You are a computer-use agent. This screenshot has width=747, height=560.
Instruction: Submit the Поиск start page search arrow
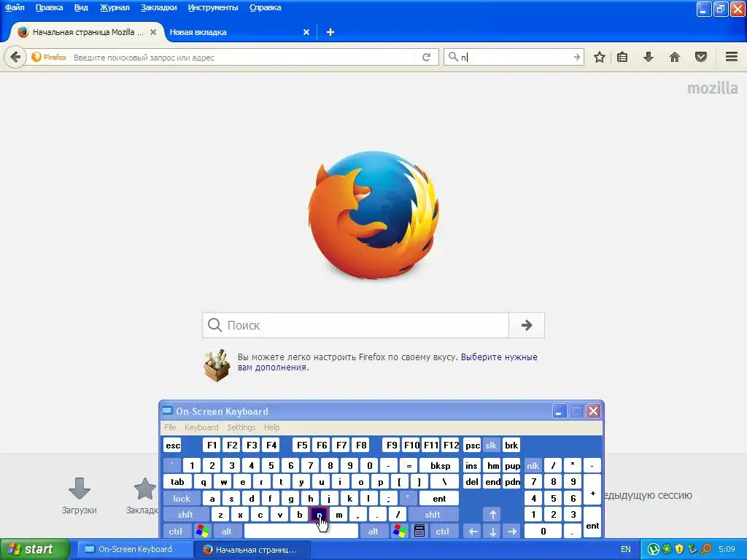(x=527, y=325)
